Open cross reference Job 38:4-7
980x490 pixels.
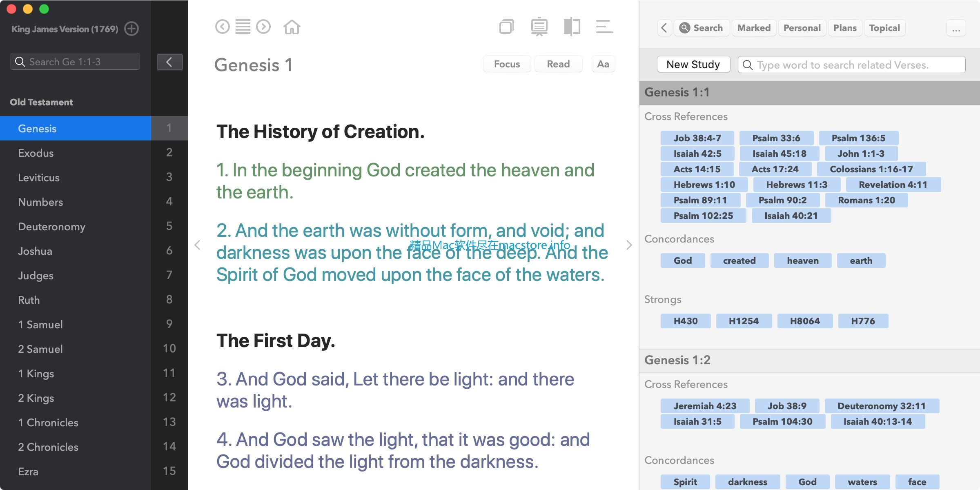pos(697,138)
